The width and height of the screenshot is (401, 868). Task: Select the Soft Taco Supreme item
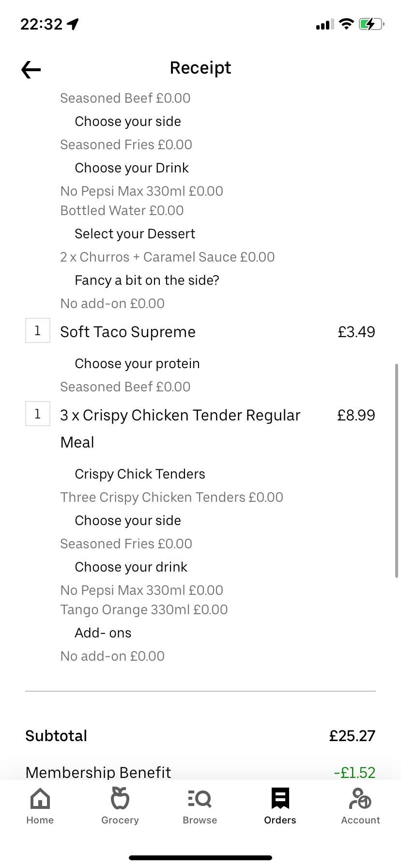(128, 332)
